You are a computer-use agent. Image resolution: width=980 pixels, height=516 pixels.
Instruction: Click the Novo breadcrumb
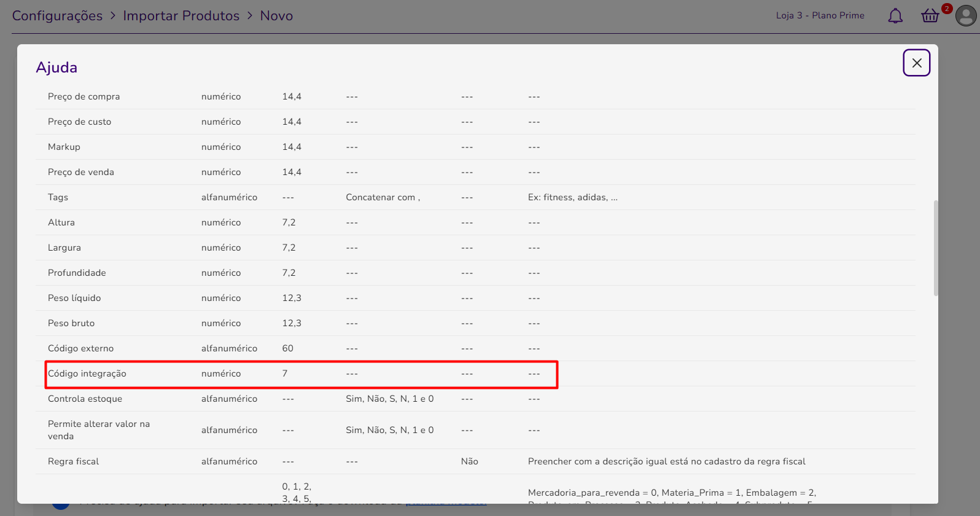point(276,16)
